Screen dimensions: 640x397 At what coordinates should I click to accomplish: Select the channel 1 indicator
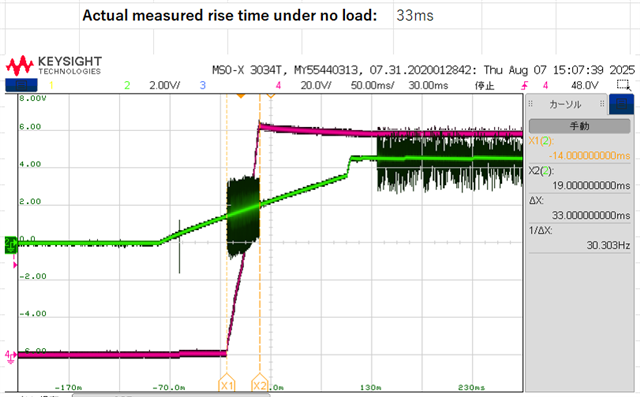click(51, 85)
